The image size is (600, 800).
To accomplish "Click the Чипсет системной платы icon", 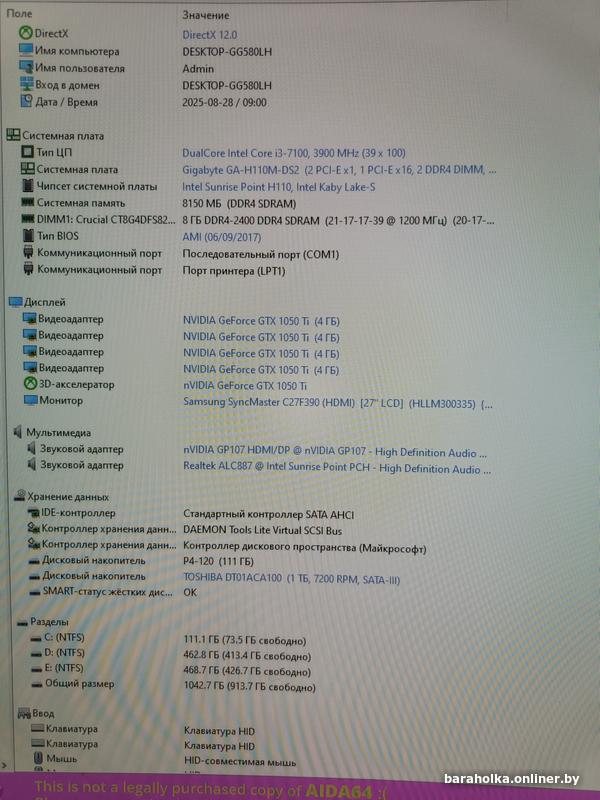I will coord(28,186).
